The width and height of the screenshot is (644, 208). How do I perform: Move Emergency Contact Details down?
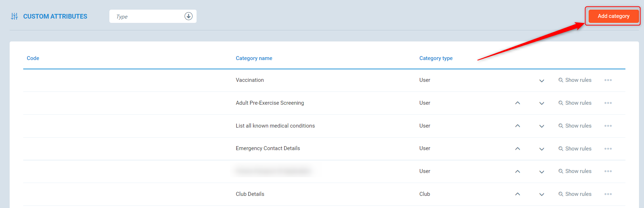[541, 149]
